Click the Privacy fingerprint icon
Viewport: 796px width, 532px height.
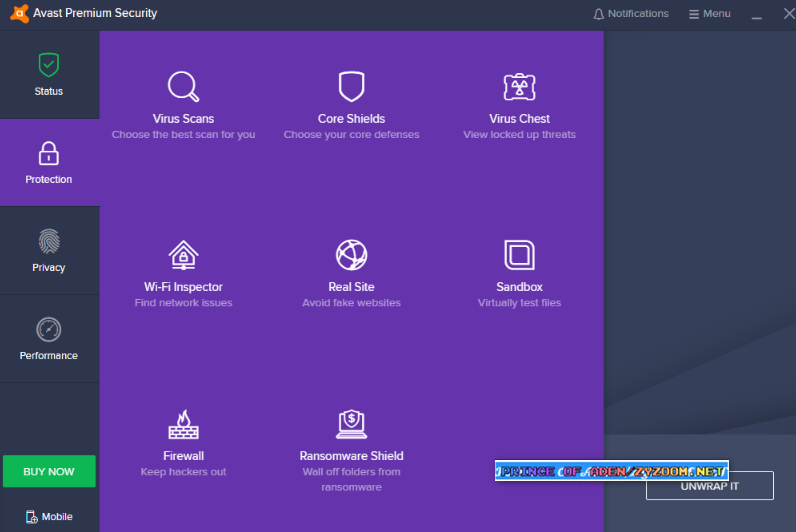[x=49, y=241]
